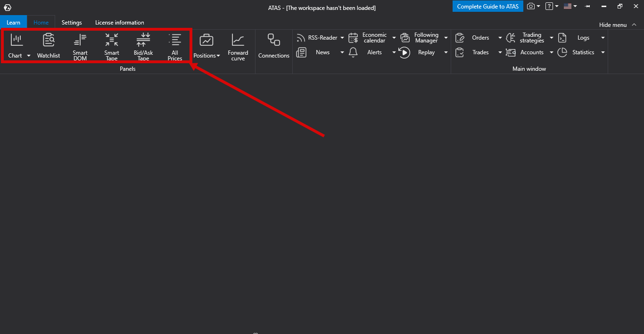
Task: Expand the Alerts dropdown arrow
Action: (x=394, y=52)
